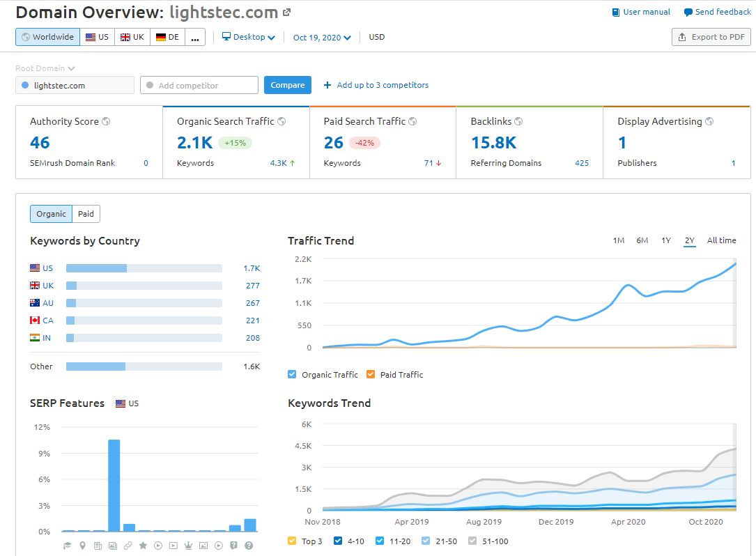Set Traffic Trend range to 1Y
The image size is (756, 556).
(x=666, y=240)
